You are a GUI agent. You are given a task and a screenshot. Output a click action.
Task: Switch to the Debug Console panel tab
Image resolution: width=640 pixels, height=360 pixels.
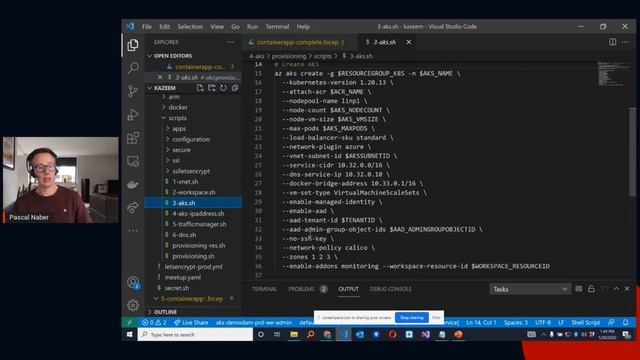click(x=391, y=289)
